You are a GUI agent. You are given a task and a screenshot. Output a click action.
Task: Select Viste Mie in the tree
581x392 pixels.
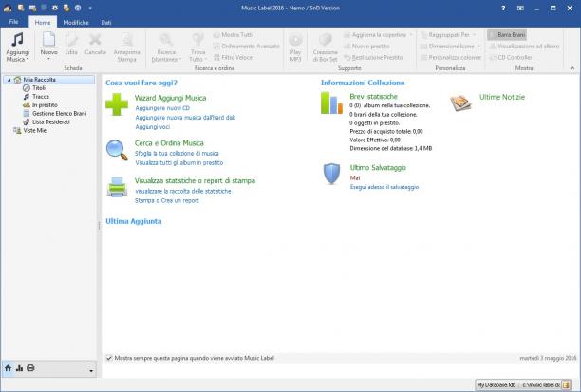click(35, 130)
